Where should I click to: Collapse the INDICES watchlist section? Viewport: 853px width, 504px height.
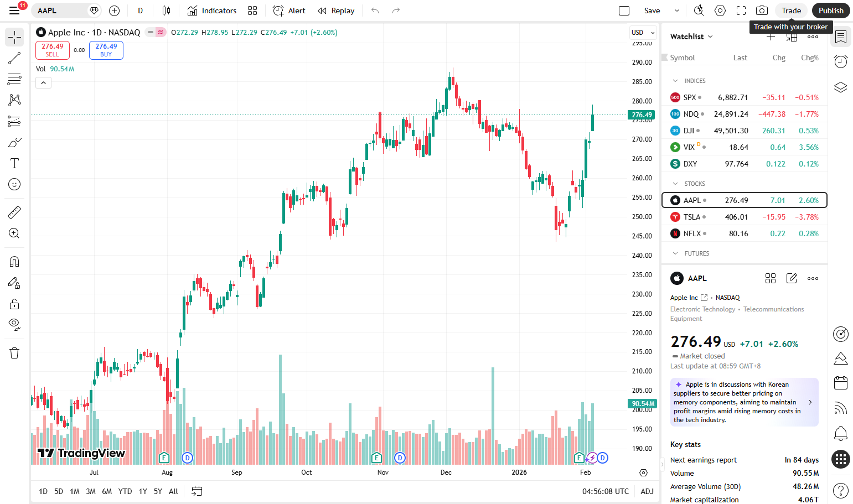(675, 81)
